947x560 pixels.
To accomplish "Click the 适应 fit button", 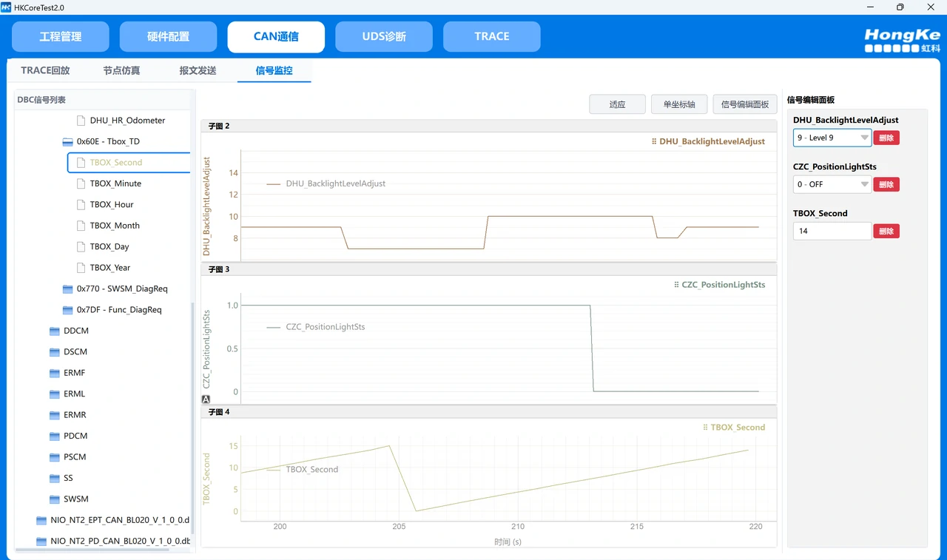I will pyautogui.click(x=617, y=105).
